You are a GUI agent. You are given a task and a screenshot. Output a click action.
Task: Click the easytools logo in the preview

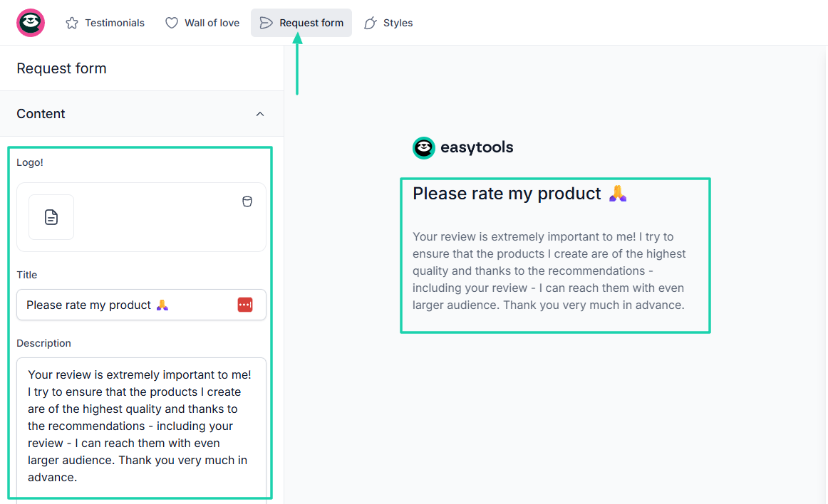[x=463, y=147]
